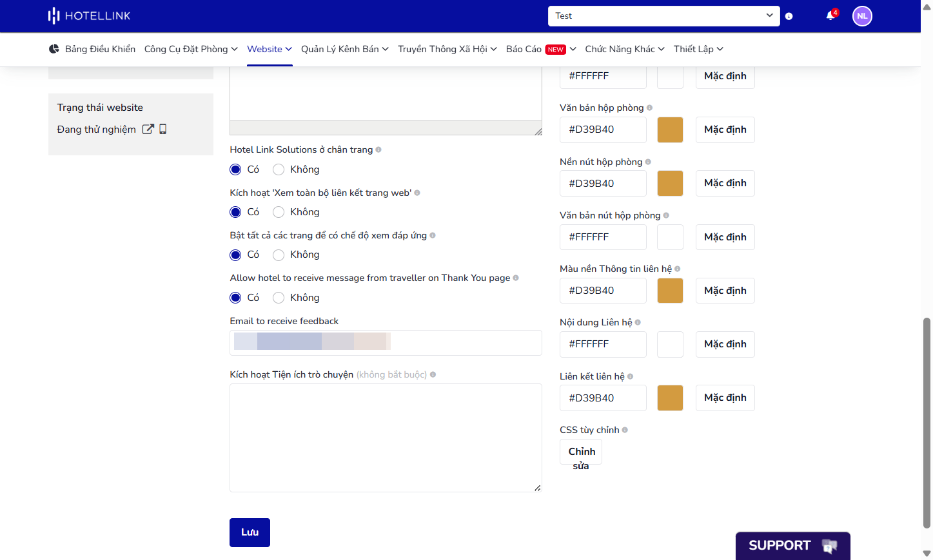The height and width of the screenshot is (560, 933).
Task: Preview test website on mobile icon
Action: click(x=163, y=129)
